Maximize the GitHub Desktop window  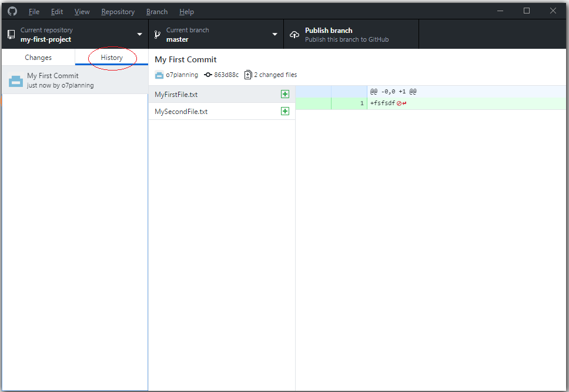click(x=527, y=11)
